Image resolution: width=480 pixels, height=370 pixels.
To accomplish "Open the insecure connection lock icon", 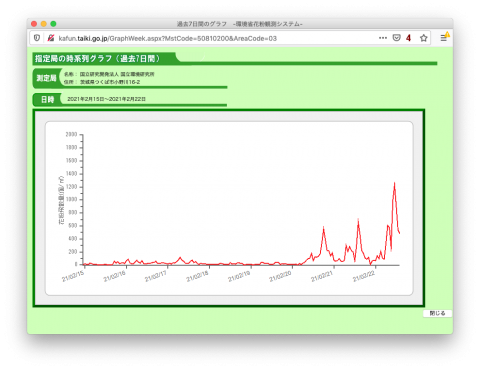I will point(50,38).
